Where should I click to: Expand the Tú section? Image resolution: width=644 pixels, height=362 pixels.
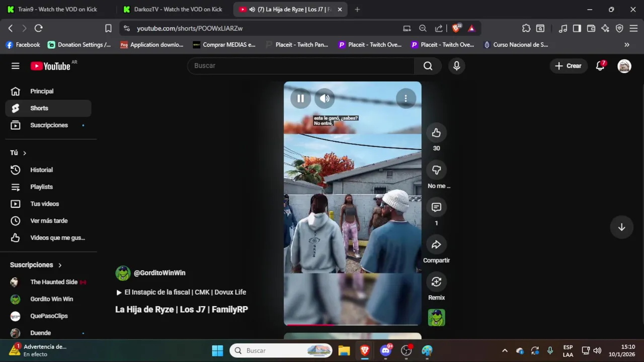click(18, 153)
